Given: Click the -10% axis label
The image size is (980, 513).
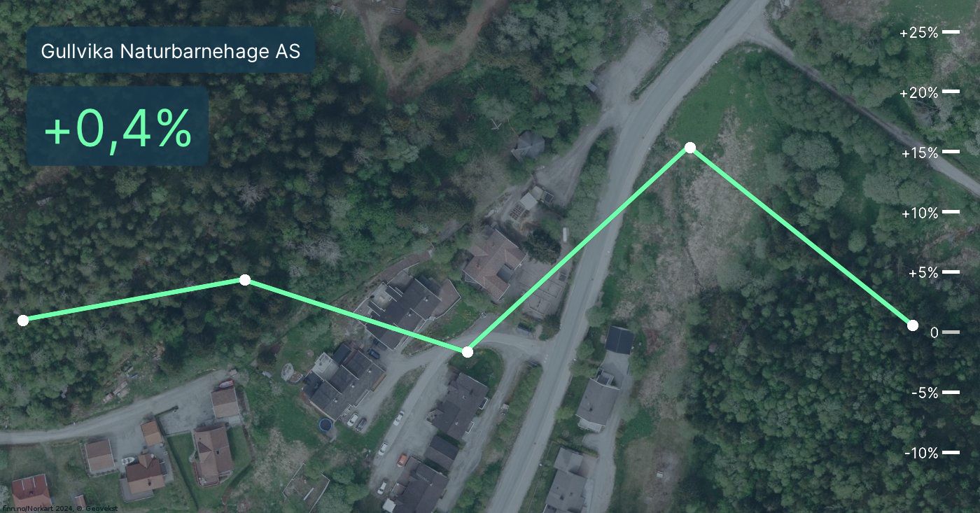Looking at the screenshot, I should coord(921,454).
